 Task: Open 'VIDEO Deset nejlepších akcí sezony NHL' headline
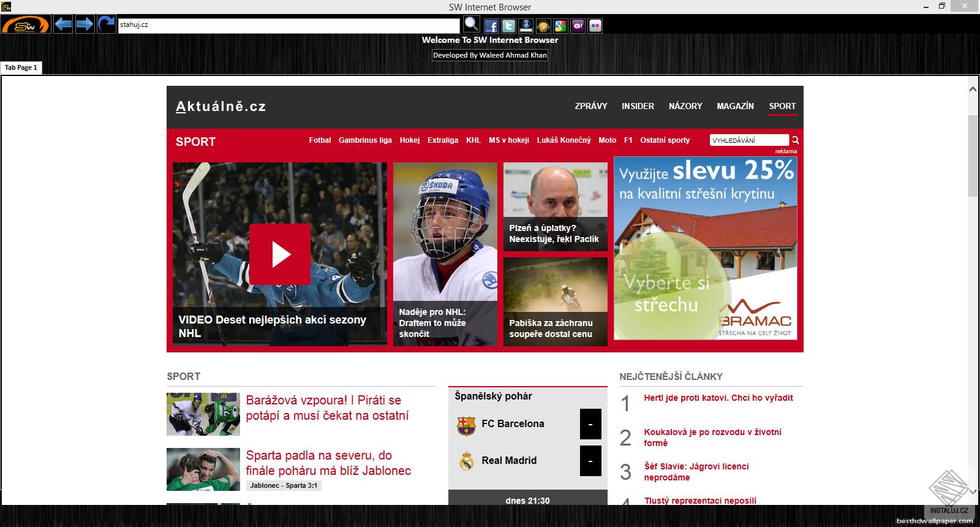(273, 326)
